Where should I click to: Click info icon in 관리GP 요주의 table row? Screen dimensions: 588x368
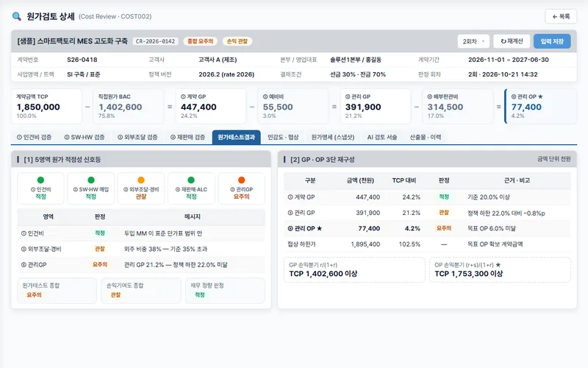[24, 265]
